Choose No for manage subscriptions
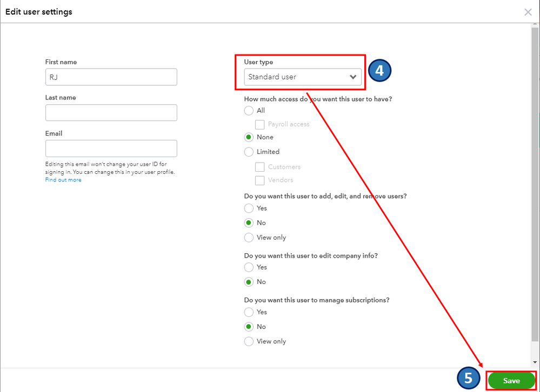Screen dimensions: 540x392 click(249, 327)
